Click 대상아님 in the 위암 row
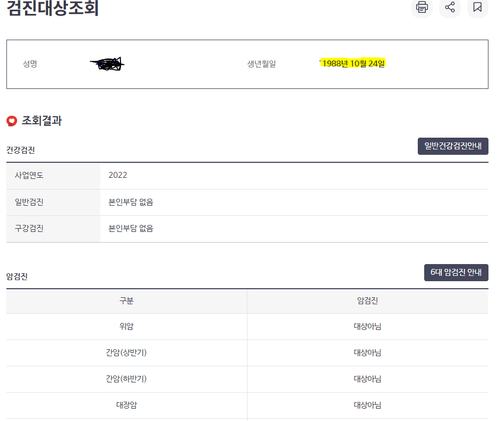504x421 pixels. point(367,327)
